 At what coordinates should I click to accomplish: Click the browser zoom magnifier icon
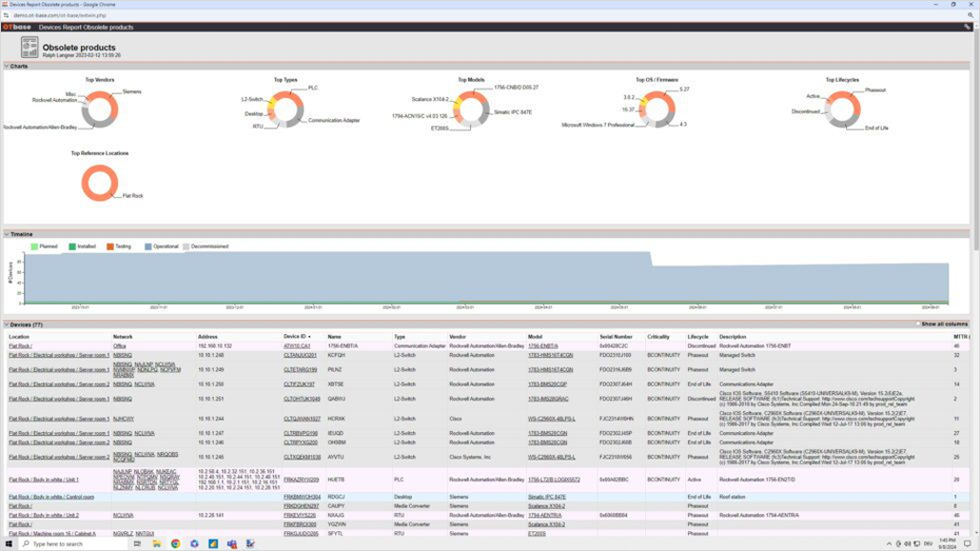pyautogui.click(x=970, y=15)
